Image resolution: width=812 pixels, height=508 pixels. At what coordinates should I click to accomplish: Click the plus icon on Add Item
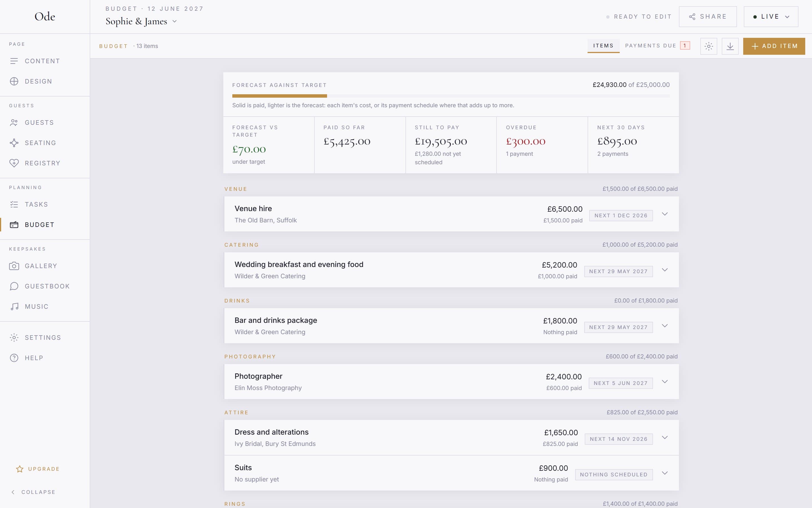(x=755, y=46)
